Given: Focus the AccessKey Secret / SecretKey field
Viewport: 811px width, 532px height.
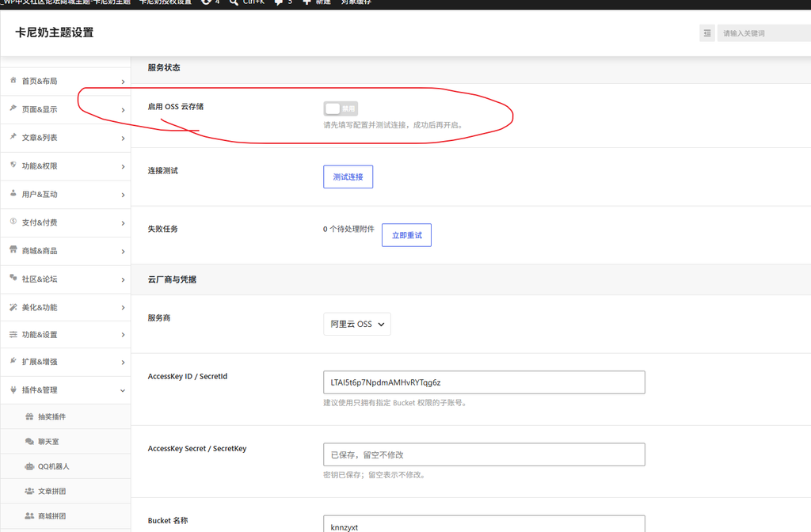Looking at the screenshot, I should pos(484,454).
